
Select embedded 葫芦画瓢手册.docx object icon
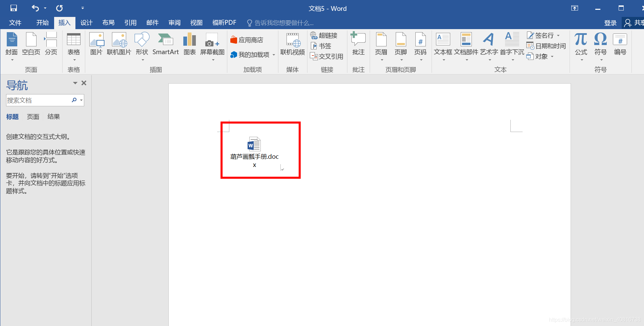pos(254,152)
